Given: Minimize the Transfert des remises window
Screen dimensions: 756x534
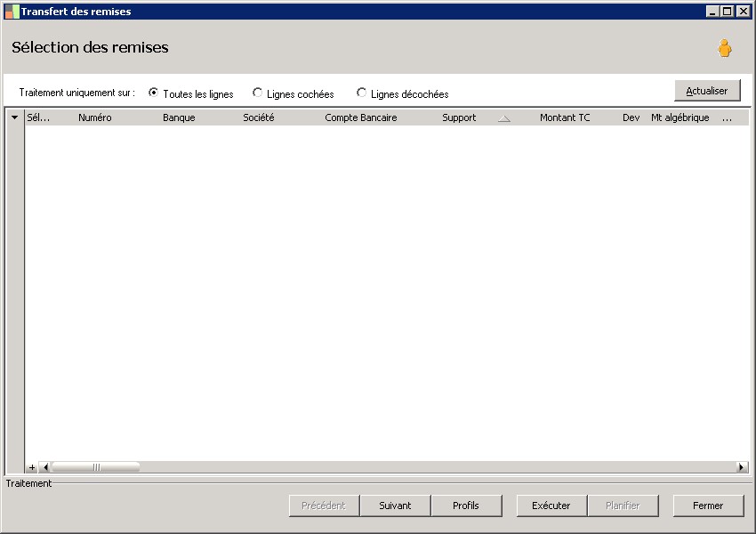Looking at the screenshot, I should pyautogui.click(x=712, y=11).
